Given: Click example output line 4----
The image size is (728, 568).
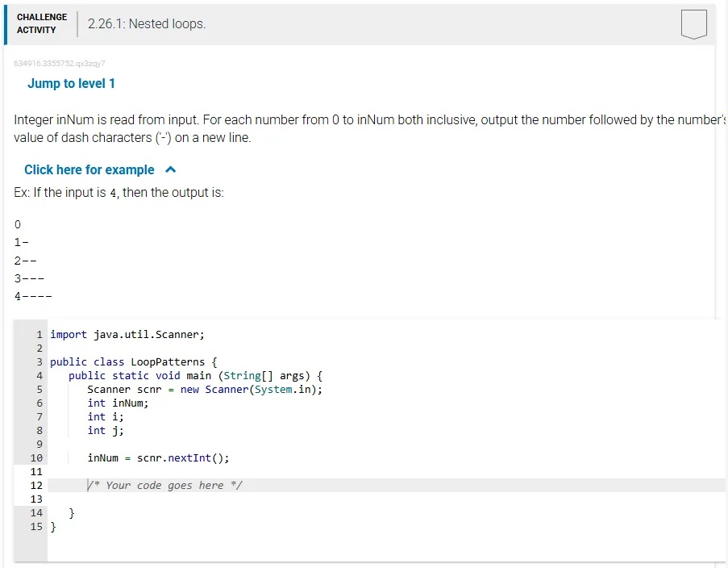Looking at the screenshot, I should [33, 296].
